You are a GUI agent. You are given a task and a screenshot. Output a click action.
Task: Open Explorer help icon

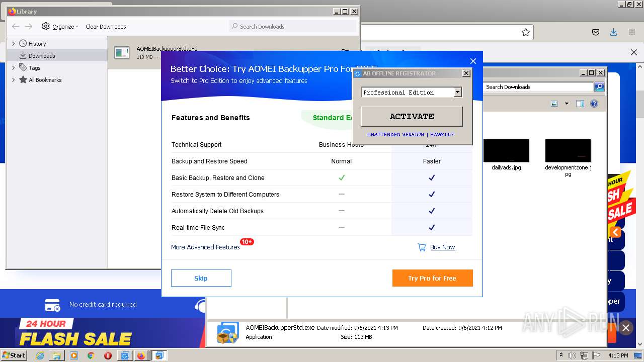(x=594, y=104)
